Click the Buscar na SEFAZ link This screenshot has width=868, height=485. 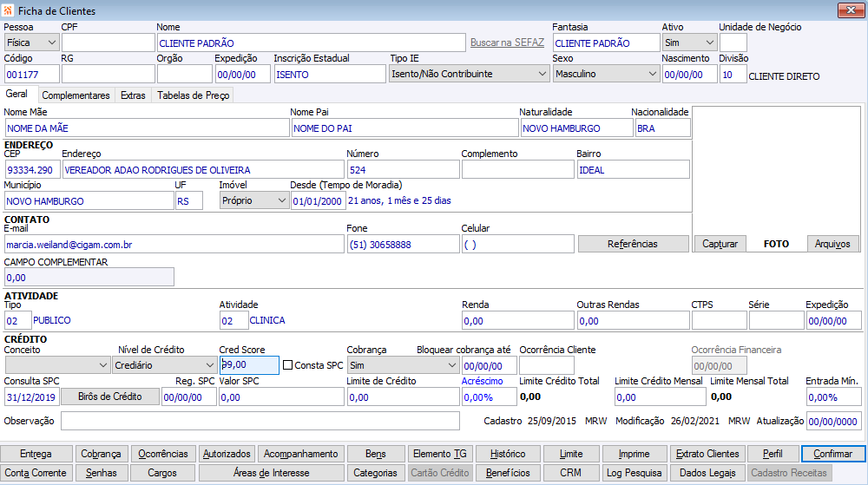(508, 43)
